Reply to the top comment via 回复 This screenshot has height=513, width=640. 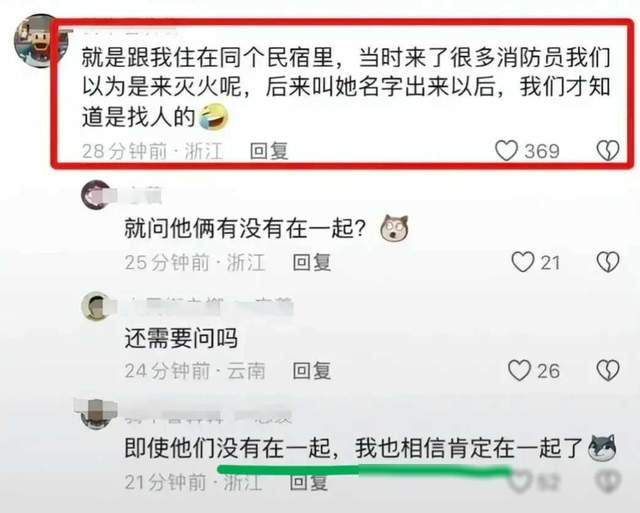[269, 151]
